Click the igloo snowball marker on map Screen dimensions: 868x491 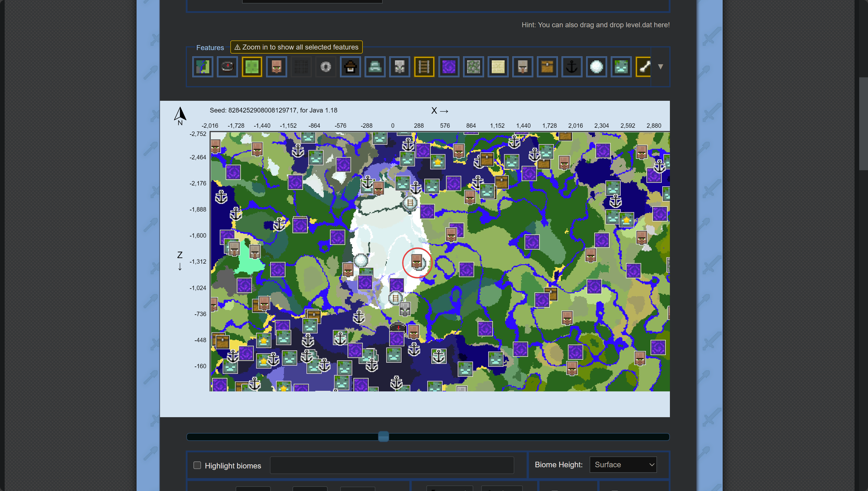pyautogui.click(x=360, y=260)
